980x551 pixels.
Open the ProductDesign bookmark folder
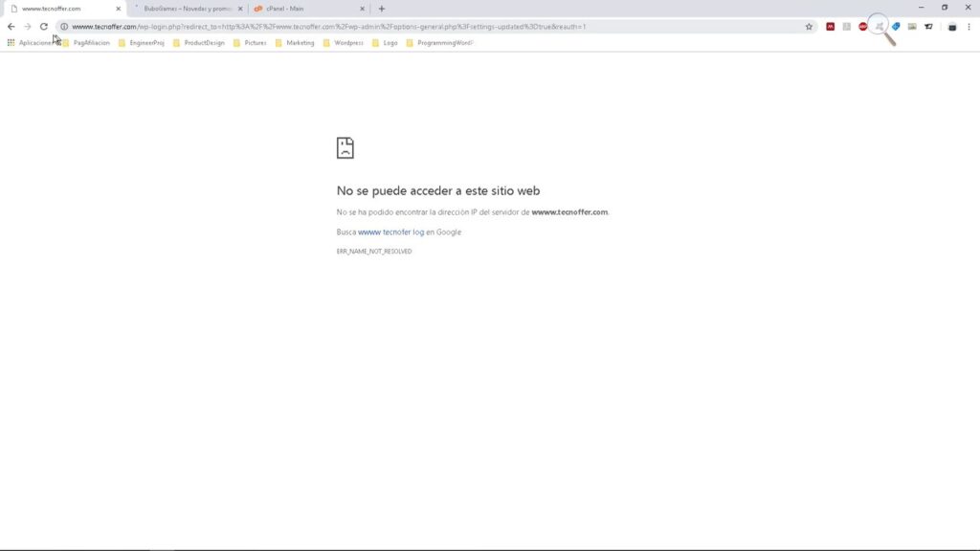pyautogui.click(x=199, y=43)
